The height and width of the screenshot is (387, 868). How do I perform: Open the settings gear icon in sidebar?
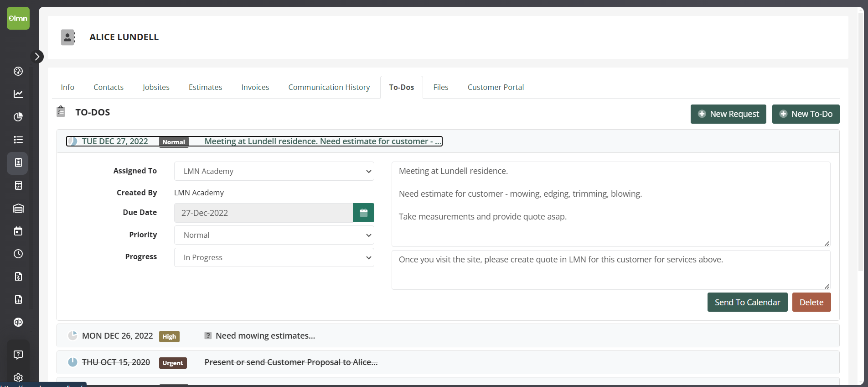(x=18, y=378)
